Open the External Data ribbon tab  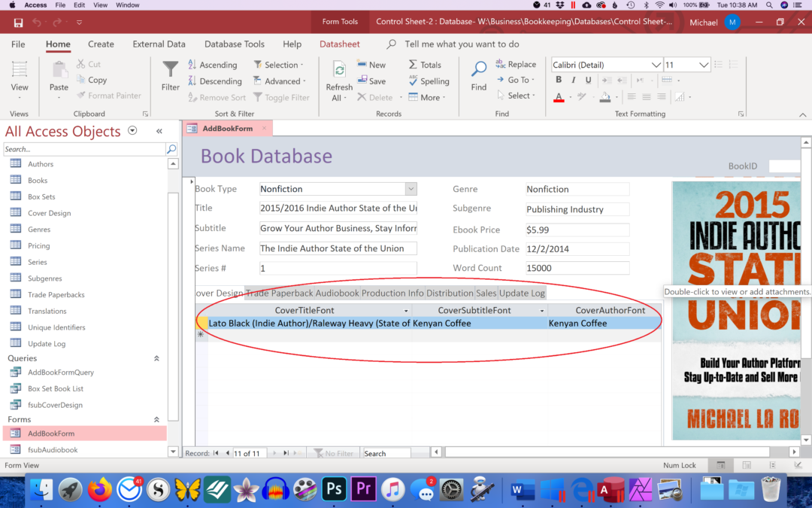[x=159, y=44]
